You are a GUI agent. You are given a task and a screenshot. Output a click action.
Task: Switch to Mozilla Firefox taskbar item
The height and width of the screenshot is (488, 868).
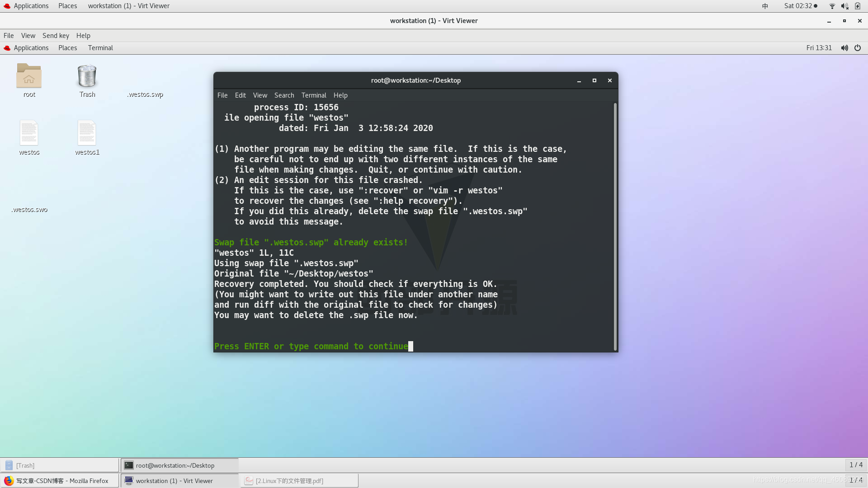point(60,481)
